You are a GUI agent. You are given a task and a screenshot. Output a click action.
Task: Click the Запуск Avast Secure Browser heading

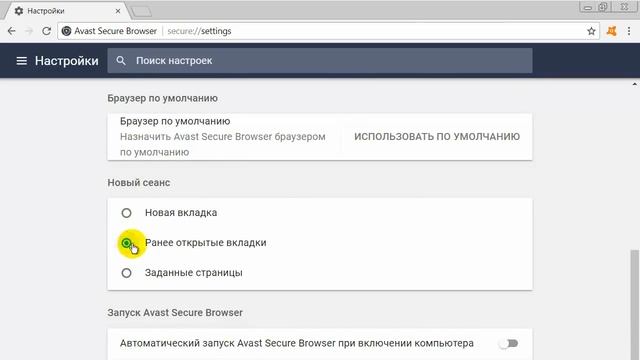coord(175,313)
